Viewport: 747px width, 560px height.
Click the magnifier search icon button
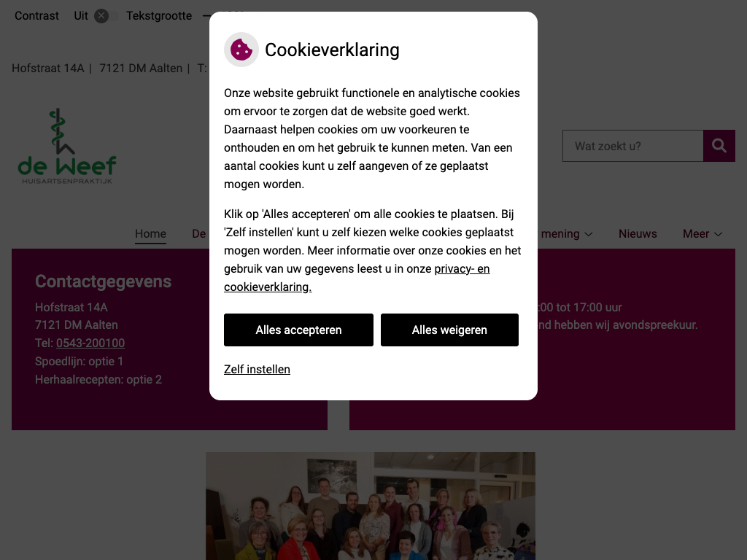pyautogui.click(x=719, y=146)
